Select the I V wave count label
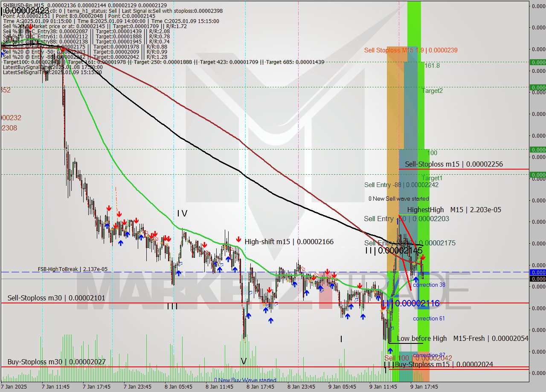The height and width of the screenshot is (392, 546). coord(183,213)
